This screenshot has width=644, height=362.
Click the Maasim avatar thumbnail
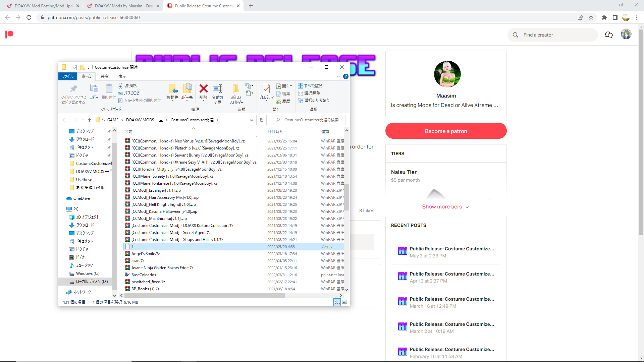pyautogui.click(x=447, y=74)
